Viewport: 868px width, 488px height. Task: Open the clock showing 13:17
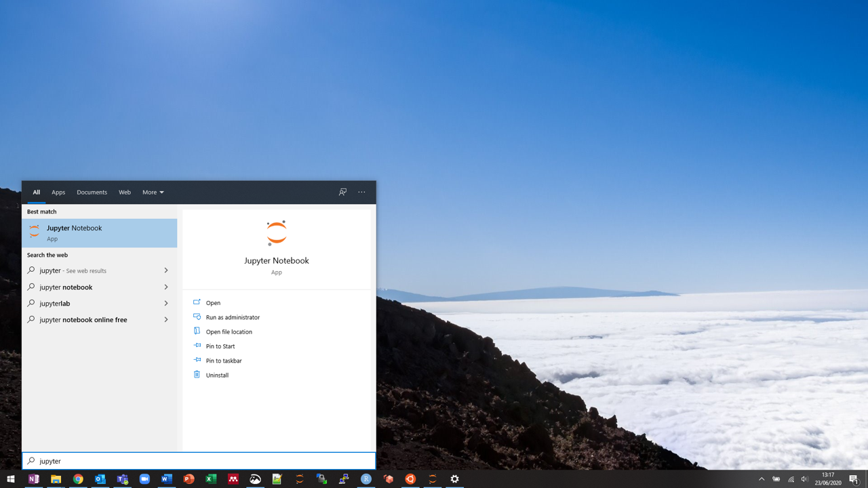coord(828,479)
